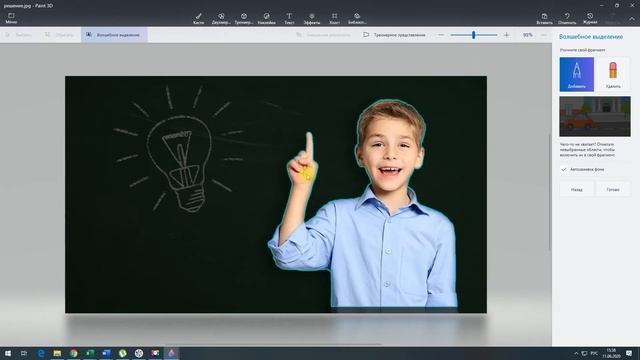The height and width of the screenshot is (360, 640).
Task: Click the Back (Назад) button
Action: [x=576, y=189]
